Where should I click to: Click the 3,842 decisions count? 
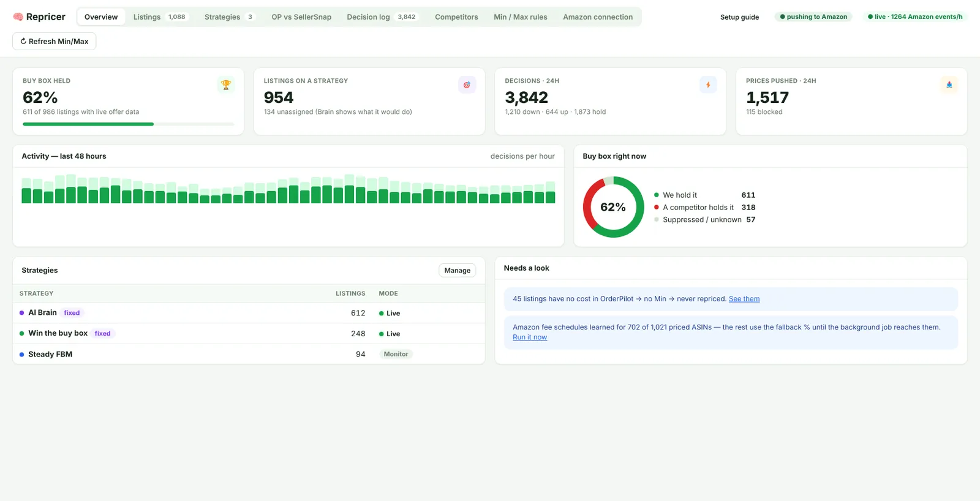[x=527, y=97]
